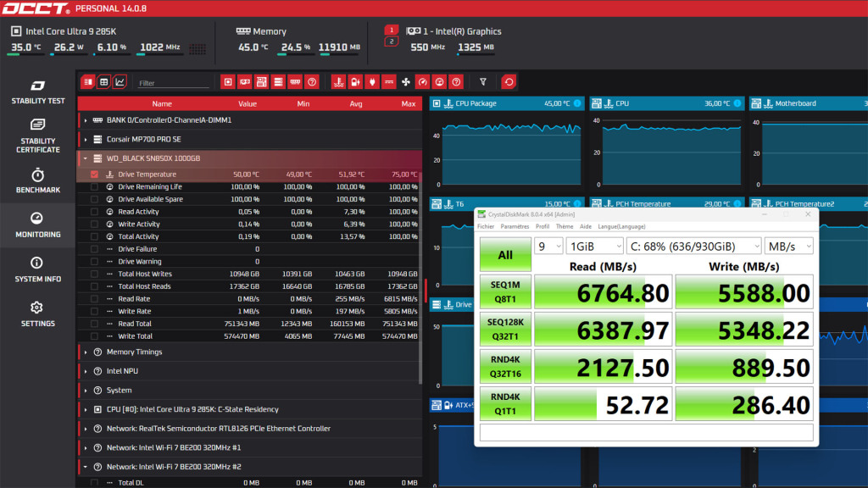Screen dimensions: 868x488
Task: Toggle the GPU sensor filter icon
Action: tap(245, 82)
